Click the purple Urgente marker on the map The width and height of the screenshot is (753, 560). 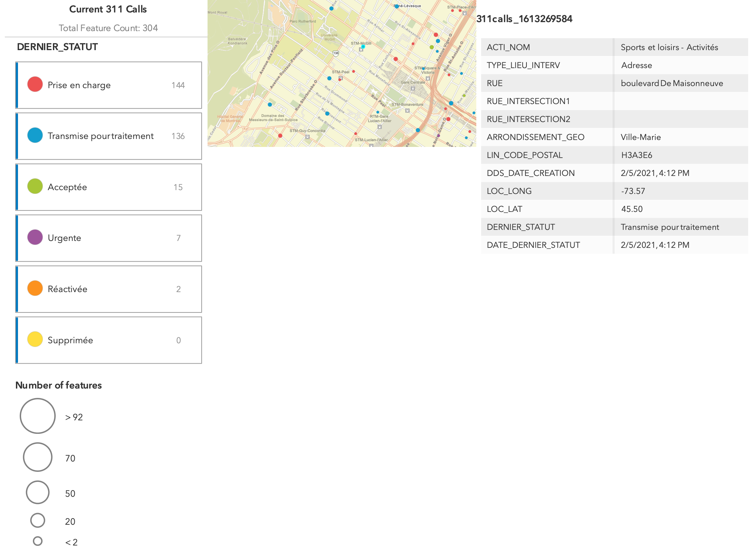click(x=439, y=136)
